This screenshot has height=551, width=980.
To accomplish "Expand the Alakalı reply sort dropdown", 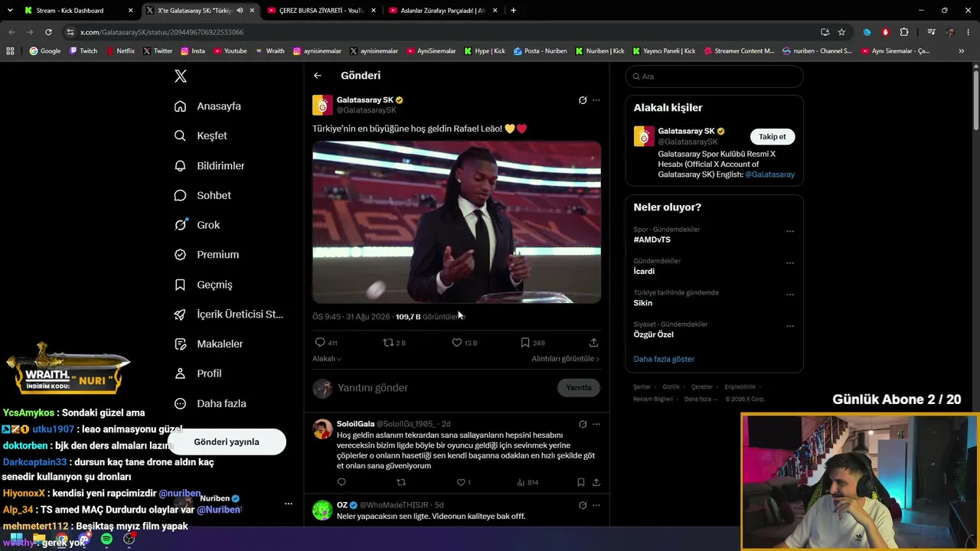I will click(327, 359).
